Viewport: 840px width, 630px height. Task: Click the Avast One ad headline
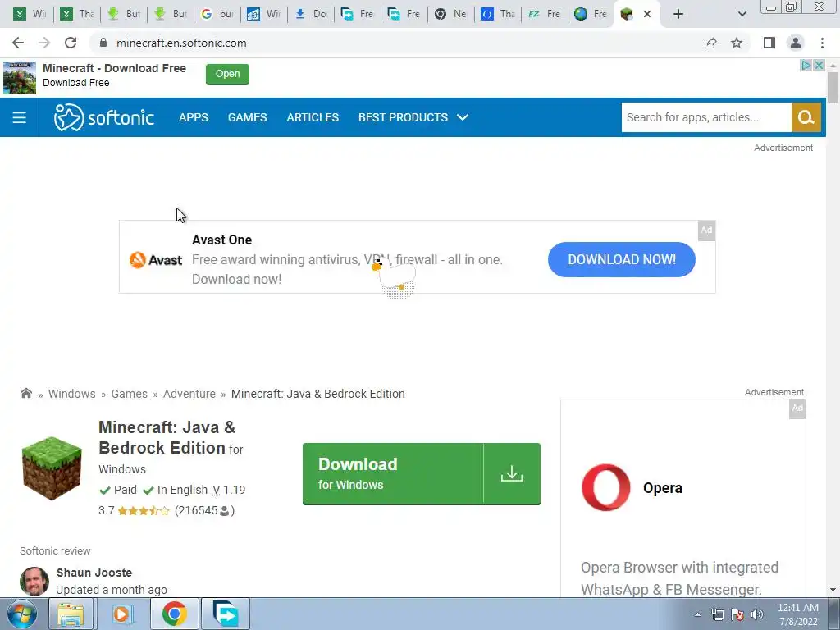[221, 240]
